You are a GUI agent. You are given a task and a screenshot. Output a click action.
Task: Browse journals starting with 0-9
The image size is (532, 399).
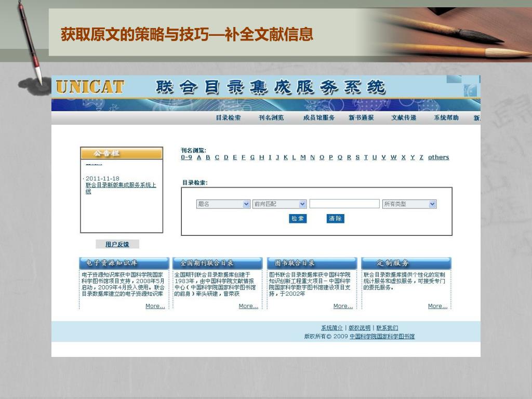tap(187, 157)
